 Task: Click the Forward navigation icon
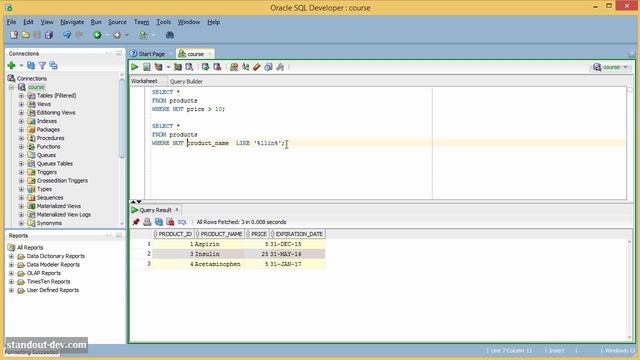click(x=117, y=35)
